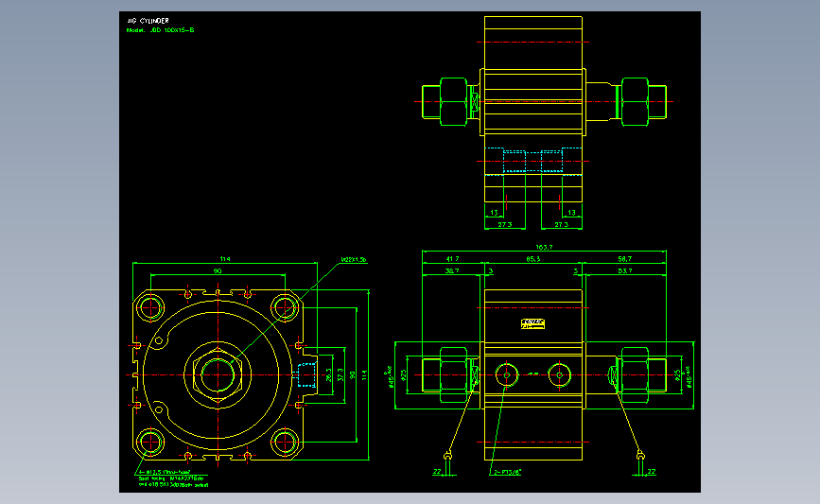Select the 58.7 dimension text
The image size is (820, 504).
tap(624, 259)
